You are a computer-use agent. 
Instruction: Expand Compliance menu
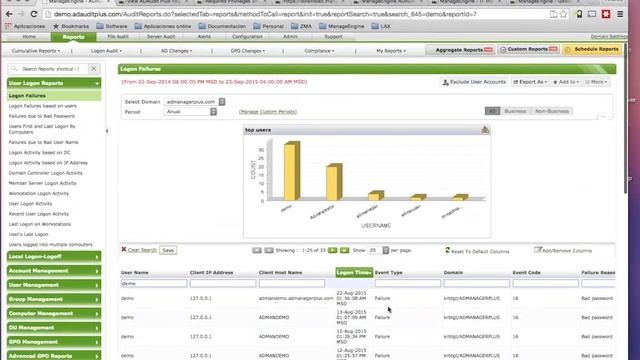pos(319,51)
